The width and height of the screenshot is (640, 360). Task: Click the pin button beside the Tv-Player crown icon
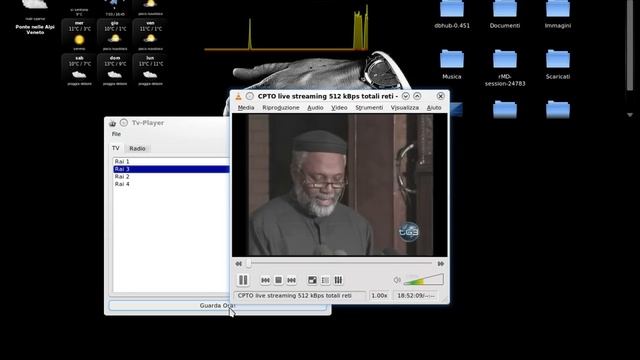[124, 122]
